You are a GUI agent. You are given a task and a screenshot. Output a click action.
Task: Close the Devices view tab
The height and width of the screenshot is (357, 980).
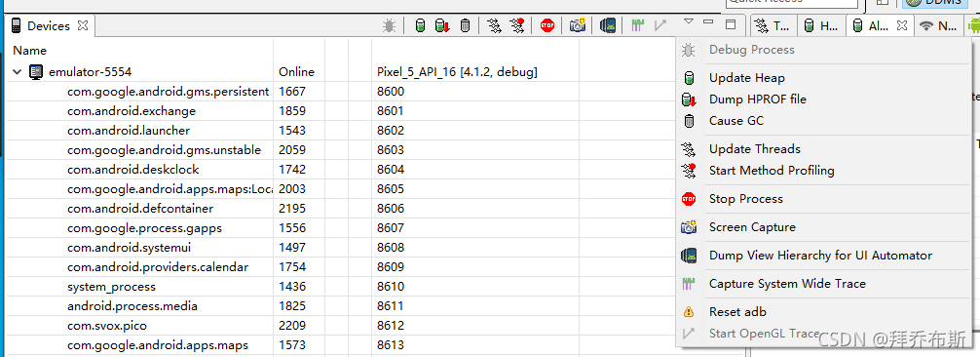pyautogui.click(x=83, y=25)
